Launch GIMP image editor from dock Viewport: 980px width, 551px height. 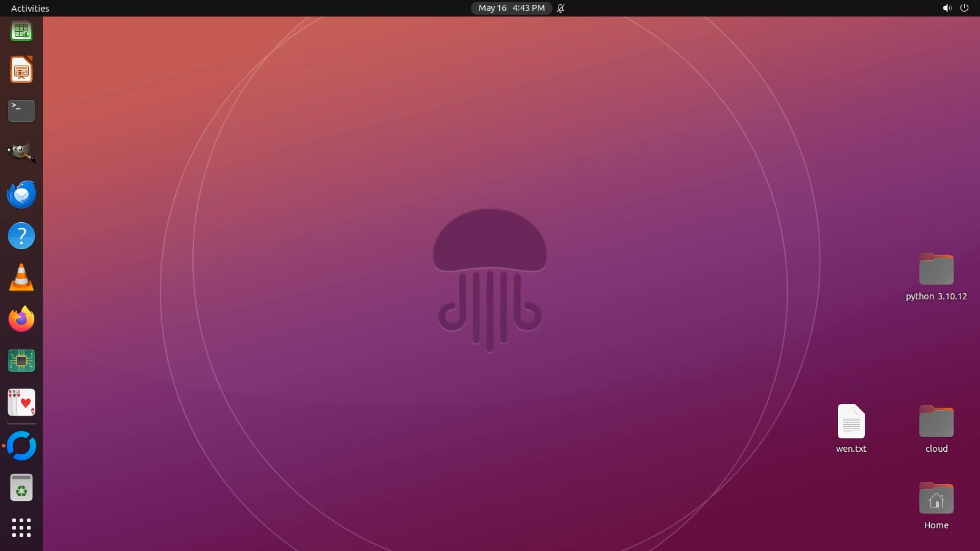click(21, 152)
